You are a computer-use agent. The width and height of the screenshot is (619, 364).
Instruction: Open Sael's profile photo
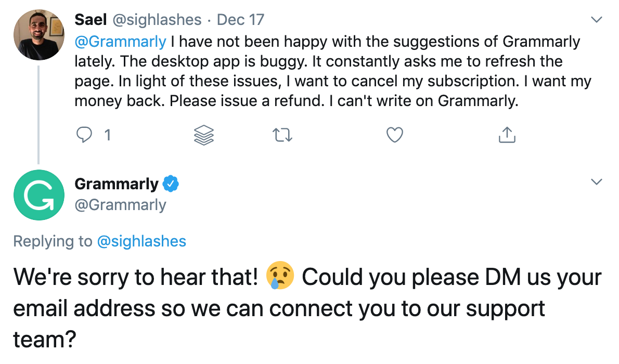point(38,34)
